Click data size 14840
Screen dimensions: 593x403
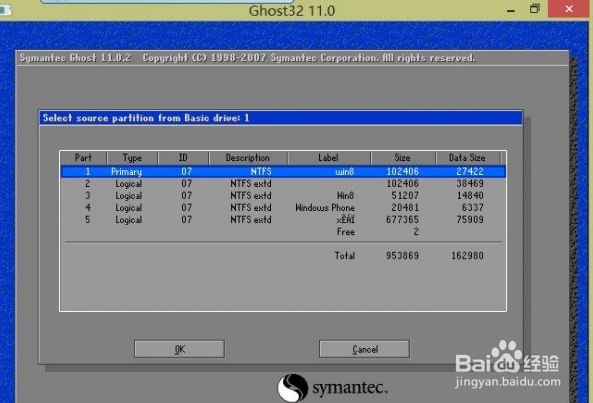(470, 196)
